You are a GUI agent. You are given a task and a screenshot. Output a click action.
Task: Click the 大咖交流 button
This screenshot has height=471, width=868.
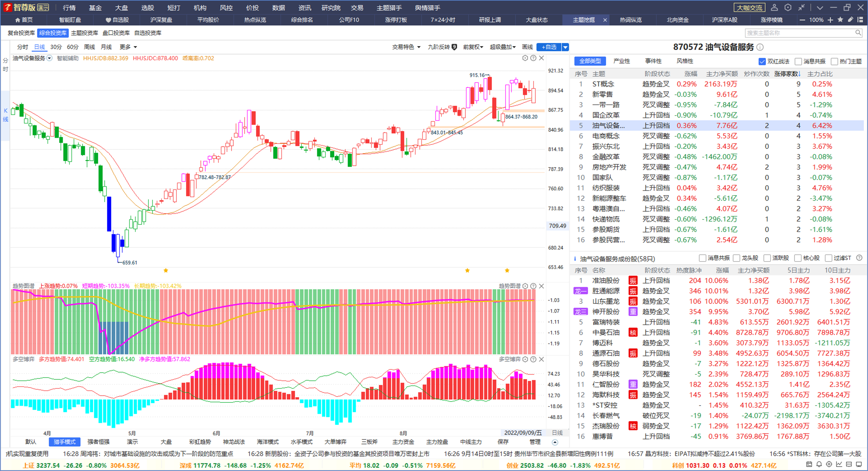coord(749,8)
